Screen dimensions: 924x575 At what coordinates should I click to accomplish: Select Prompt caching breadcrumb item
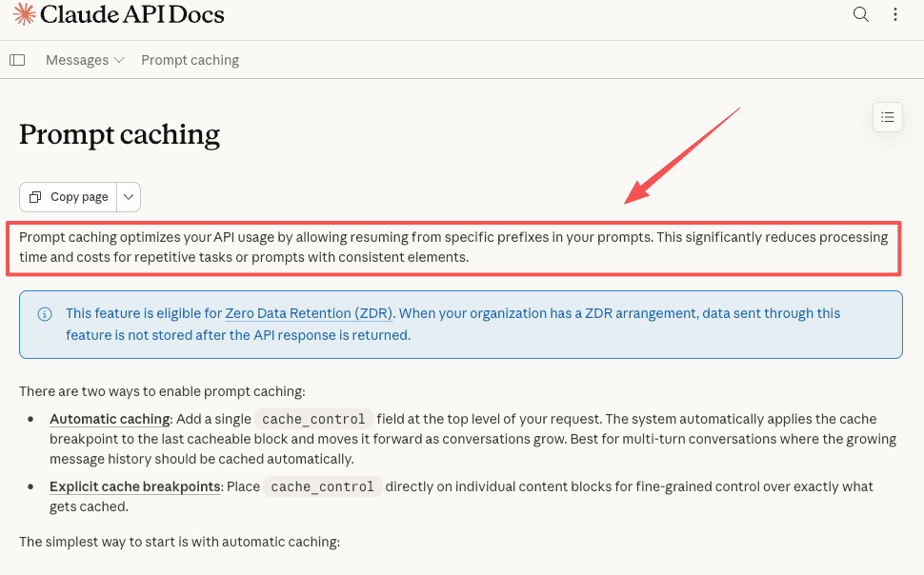(190, 60)
